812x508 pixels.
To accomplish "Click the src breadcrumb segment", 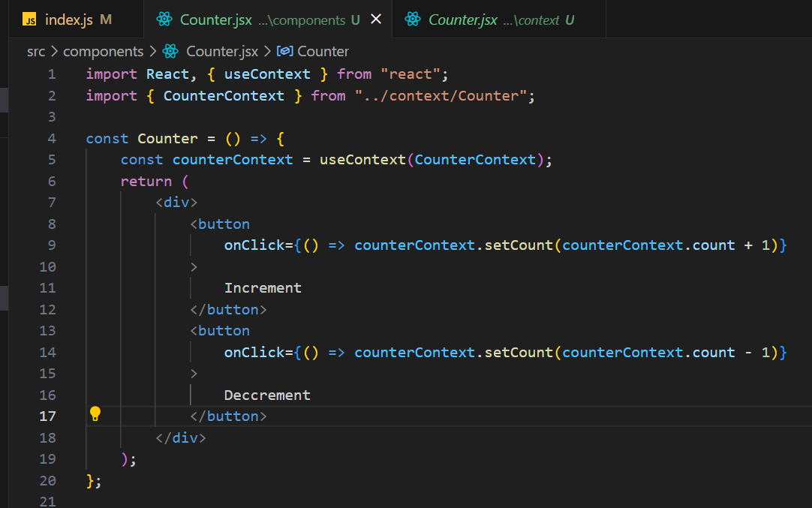I will 36,51.
